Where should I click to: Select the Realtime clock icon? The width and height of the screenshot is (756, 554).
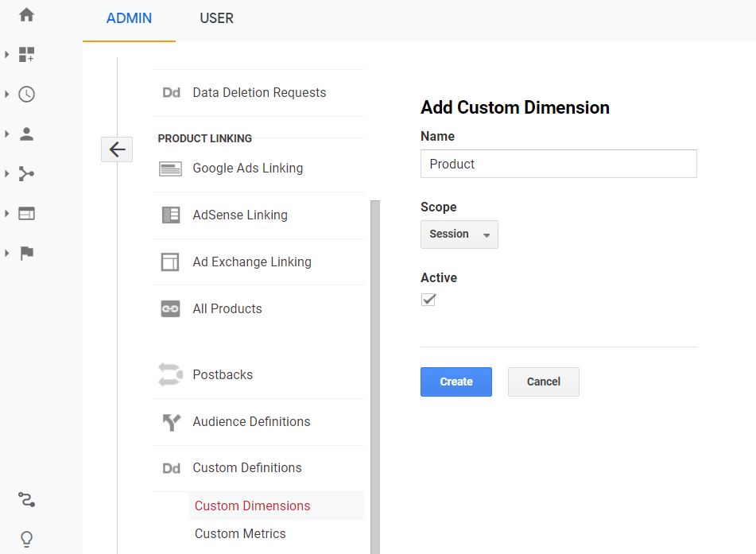pos(26,94)
